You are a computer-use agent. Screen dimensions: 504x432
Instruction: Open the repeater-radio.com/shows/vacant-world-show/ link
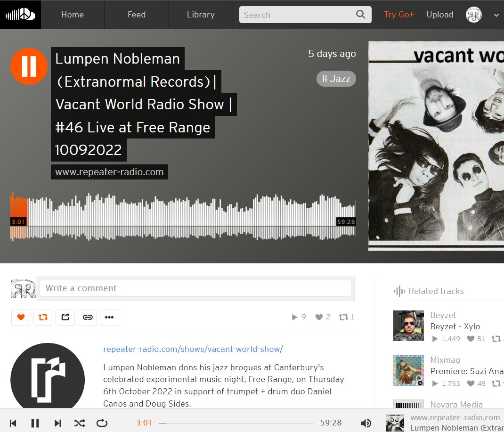pyautogui.click(x=193, y=349)
